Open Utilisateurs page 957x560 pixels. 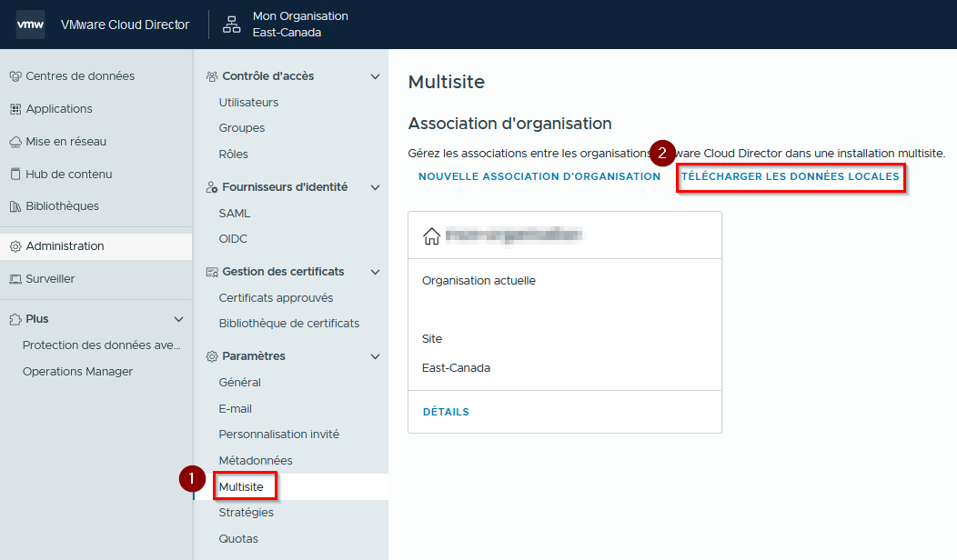point(248,103)
